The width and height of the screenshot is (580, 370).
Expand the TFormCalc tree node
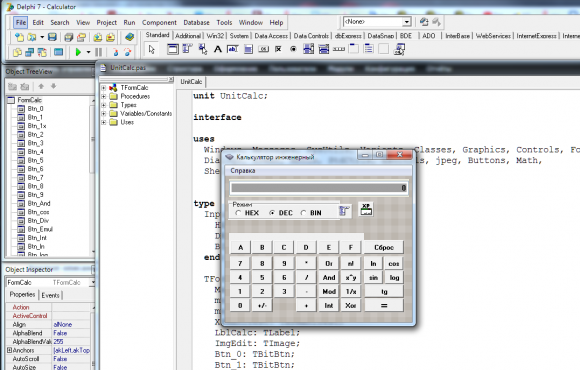pos(104,88)
